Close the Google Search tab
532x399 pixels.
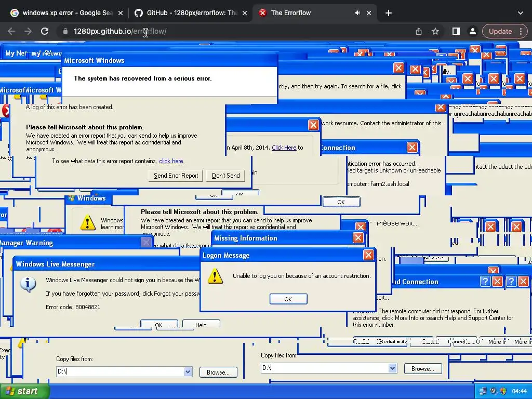(x=121, y=13)
